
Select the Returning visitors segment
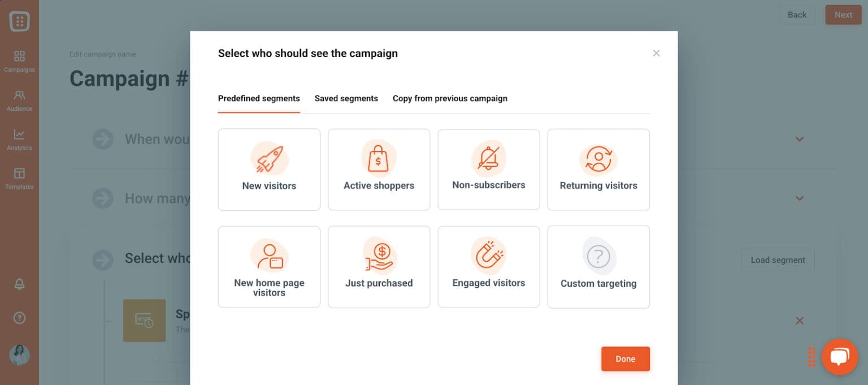tap(598, 170)
